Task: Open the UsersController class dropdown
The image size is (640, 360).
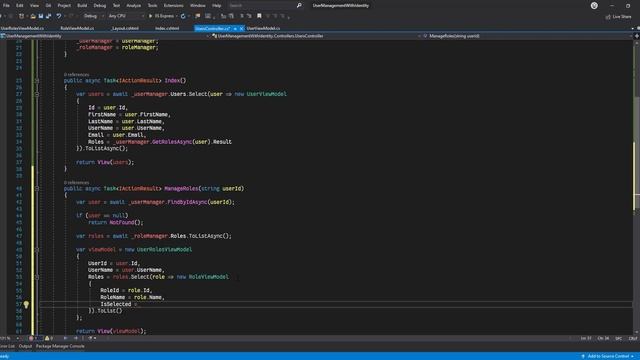Action: 316,36
